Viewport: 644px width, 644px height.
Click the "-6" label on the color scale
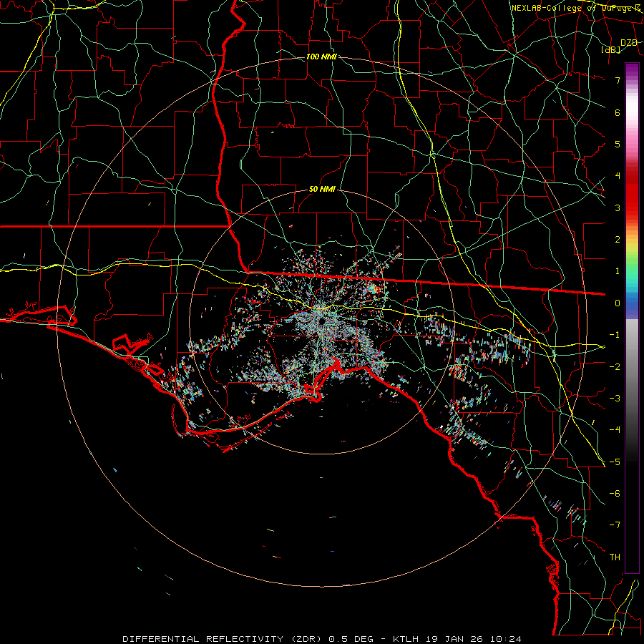(x=615, y=493)
